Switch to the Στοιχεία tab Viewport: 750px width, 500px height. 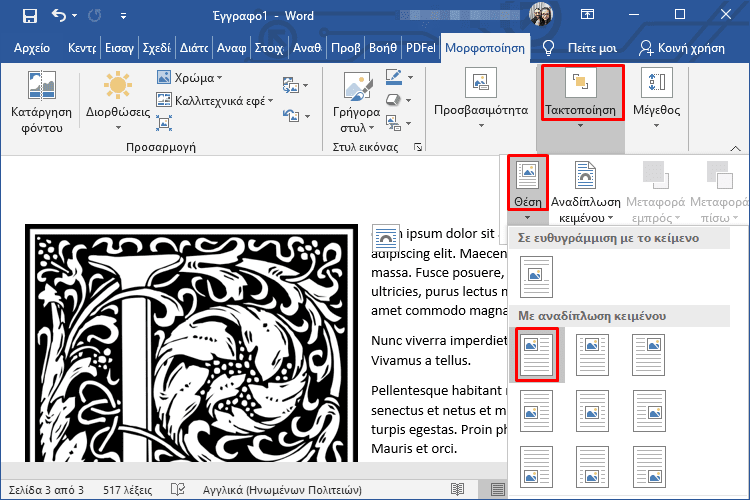[x=269, y=48]
